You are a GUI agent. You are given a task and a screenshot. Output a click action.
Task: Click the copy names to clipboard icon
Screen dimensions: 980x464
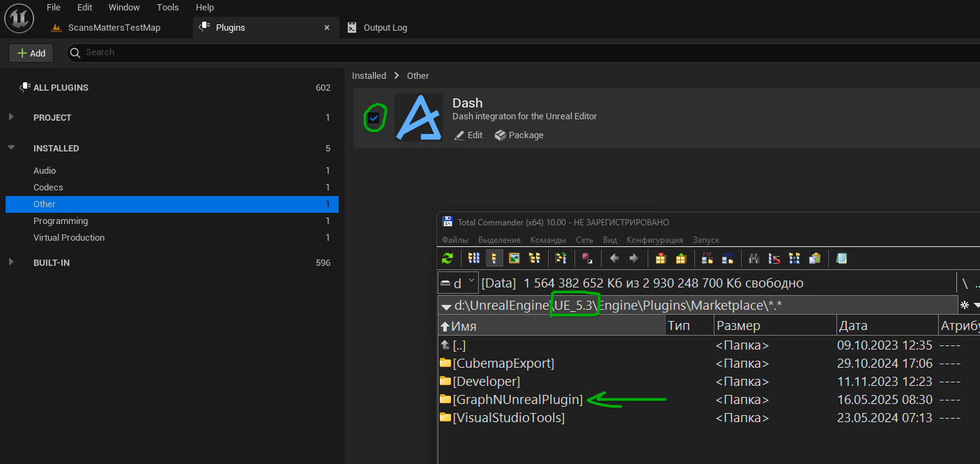point(814,258)
